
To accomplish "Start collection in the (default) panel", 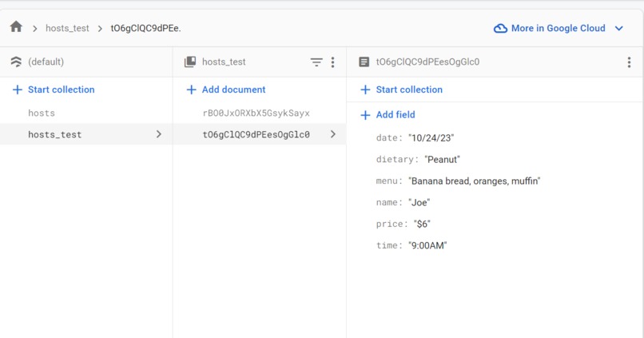I will pyautogui.click(x=54, y=89).
